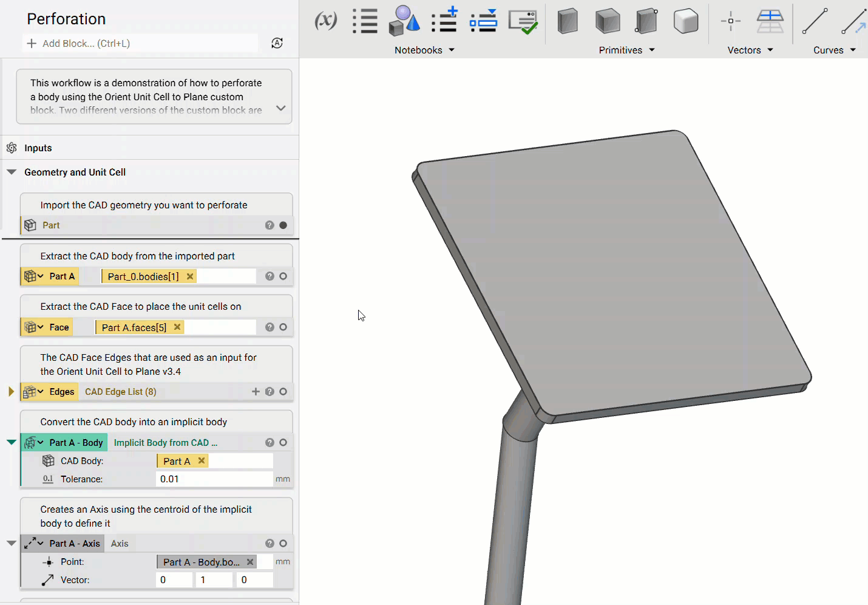Image resolution: width=868 pixels, height=605 pixels.
Task: Remove Part_0.bodies[1] chip
Action: [x=190, y=276]
